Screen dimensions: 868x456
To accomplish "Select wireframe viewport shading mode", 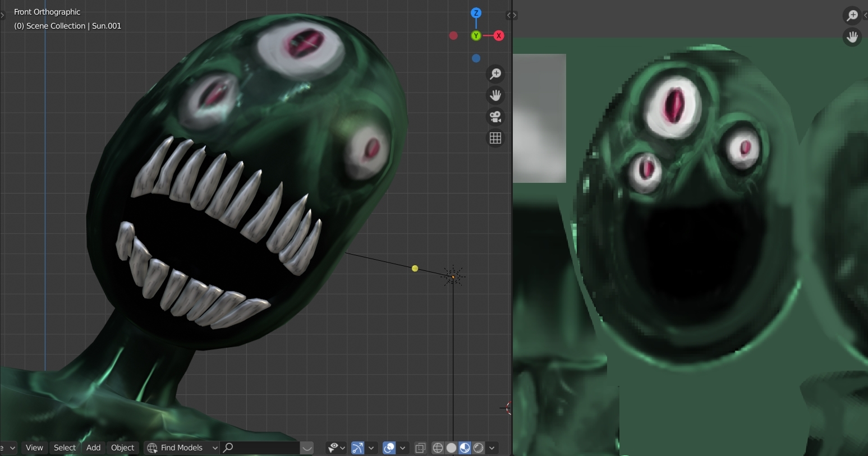I will coord(438,448).
